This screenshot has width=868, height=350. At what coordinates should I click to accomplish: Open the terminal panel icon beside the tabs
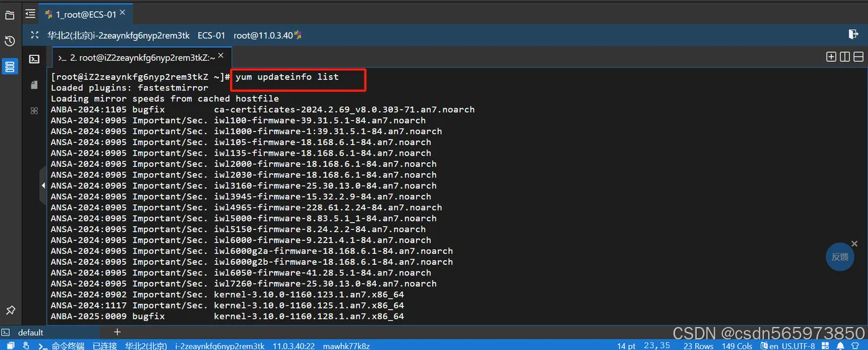coord(35,59)
